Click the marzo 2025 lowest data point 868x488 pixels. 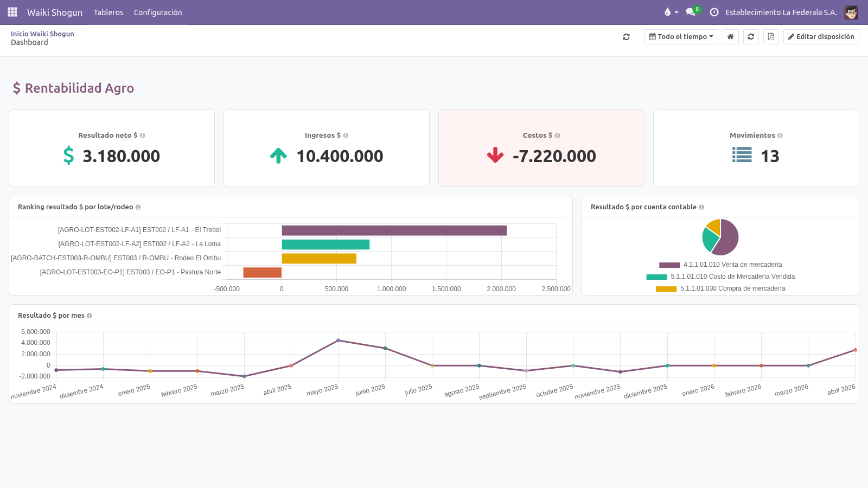pos(244,376)
